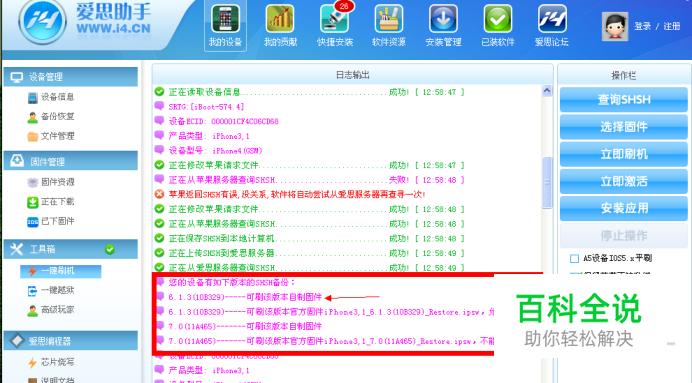Click the red error icon in log
The image size is (692, 383).
point(159,194)
